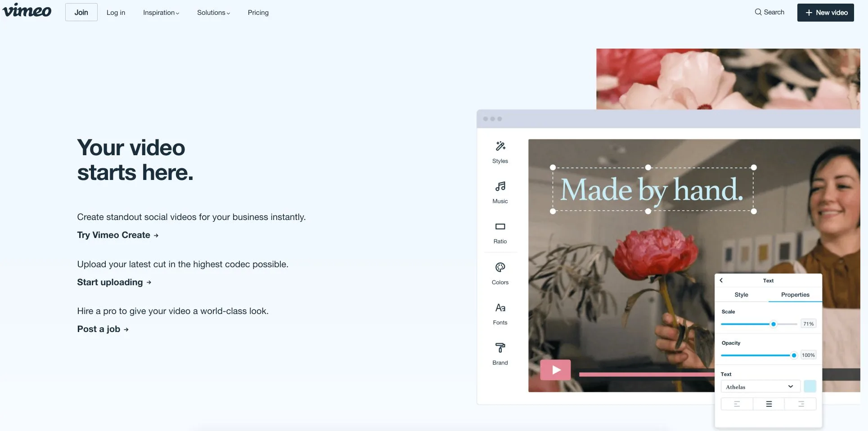Expand the Inspiration menu
This screenshot has width=868, height=431.
[x=161, y=13]
